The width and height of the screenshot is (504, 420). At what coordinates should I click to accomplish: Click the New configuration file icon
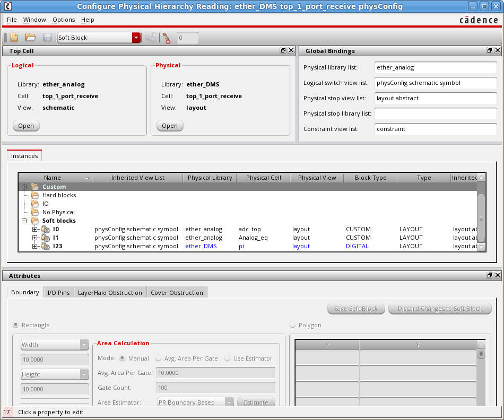[x=14, y=38]
